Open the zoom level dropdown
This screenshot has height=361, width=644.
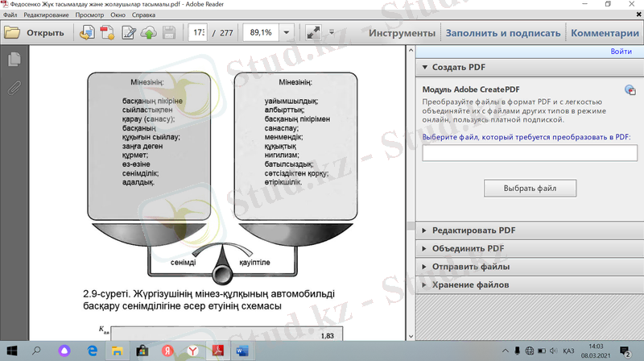pyautogui.click(x=287, y=33)
